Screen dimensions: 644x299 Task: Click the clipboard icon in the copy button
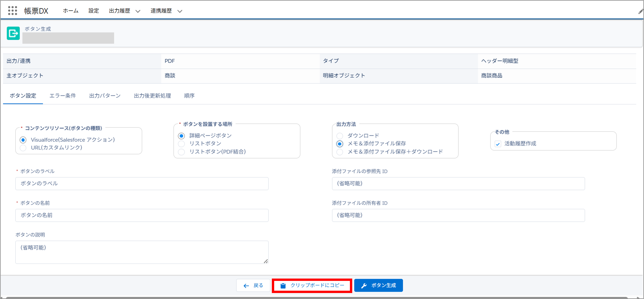tap(283, 285)
